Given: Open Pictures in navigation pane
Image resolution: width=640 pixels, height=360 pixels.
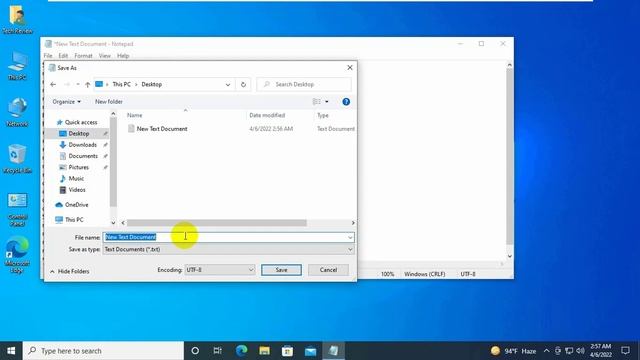Looking at the screenshot, I should pyautogui.click(x=78, y=167).
